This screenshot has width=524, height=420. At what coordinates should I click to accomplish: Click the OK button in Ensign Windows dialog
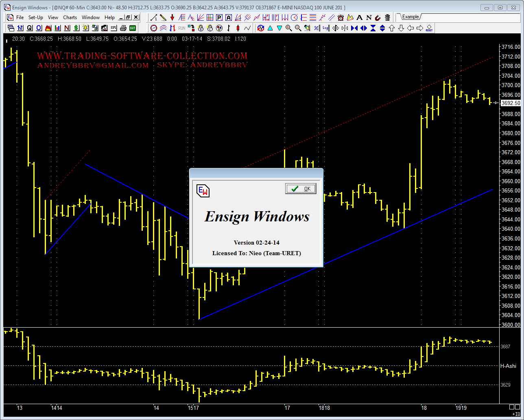point(301,188)
